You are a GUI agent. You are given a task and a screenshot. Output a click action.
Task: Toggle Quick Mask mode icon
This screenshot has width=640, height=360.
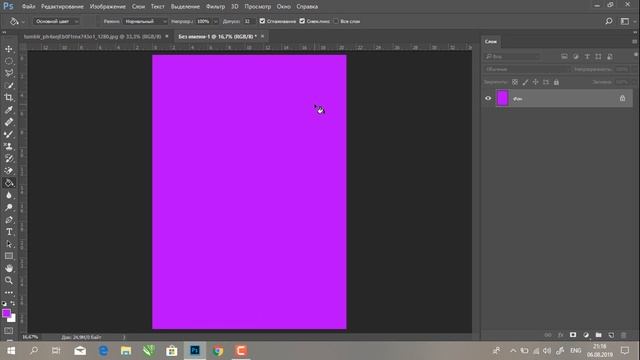[9, 330]
